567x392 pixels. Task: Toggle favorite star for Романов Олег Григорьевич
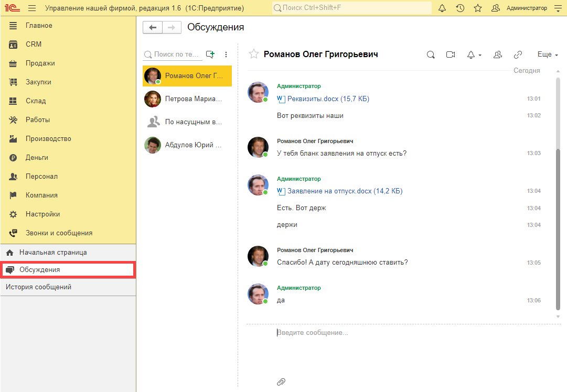pyautogui.click(x=254, y=54)
